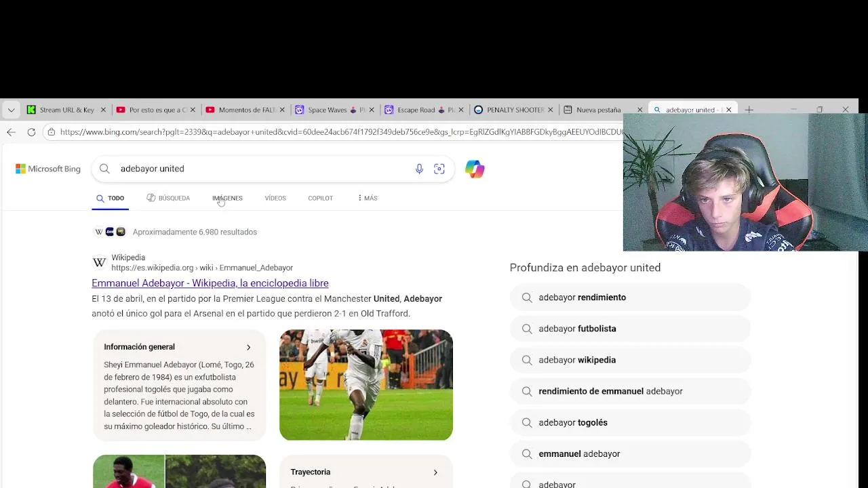Close the Space Waves tab

click(x=372, y=110)
